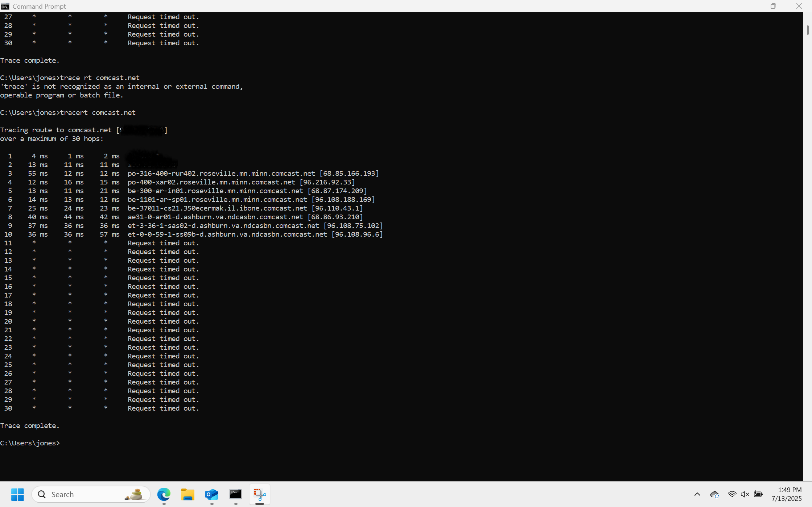The width and height of the screenshot is (812, 507).
Task: Click the Command Prompt window title text
Action: coord(39,6)
